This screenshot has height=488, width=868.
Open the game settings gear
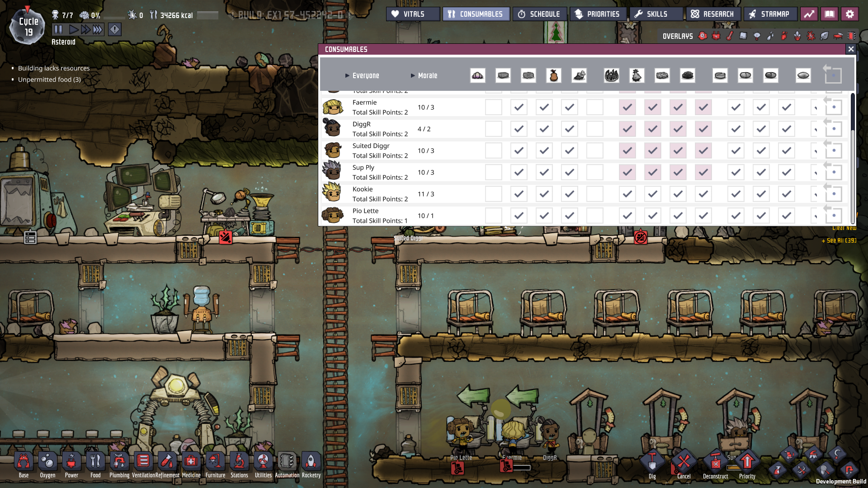850,14
